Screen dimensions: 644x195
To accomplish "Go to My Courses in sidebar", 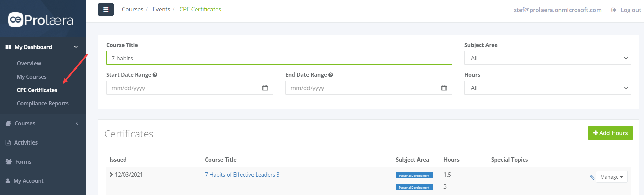I will pos(32,77).
